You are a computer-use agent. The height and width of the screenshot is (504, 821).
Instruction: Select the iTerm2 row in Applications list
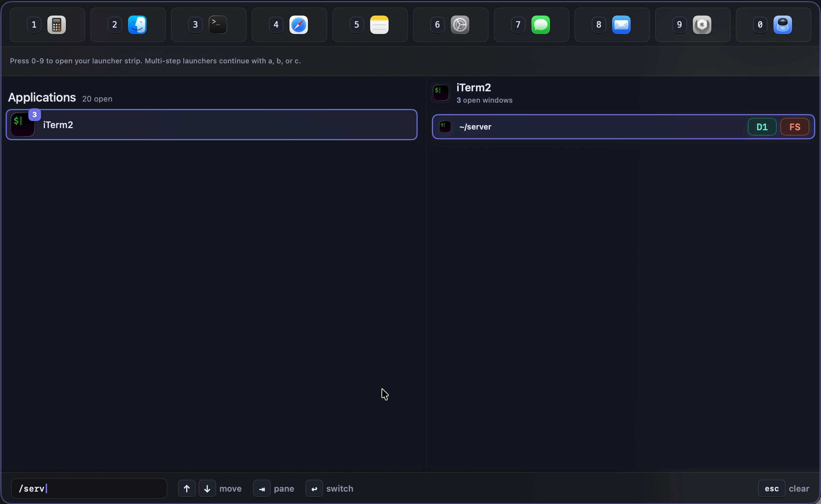(x=212, y=125)
